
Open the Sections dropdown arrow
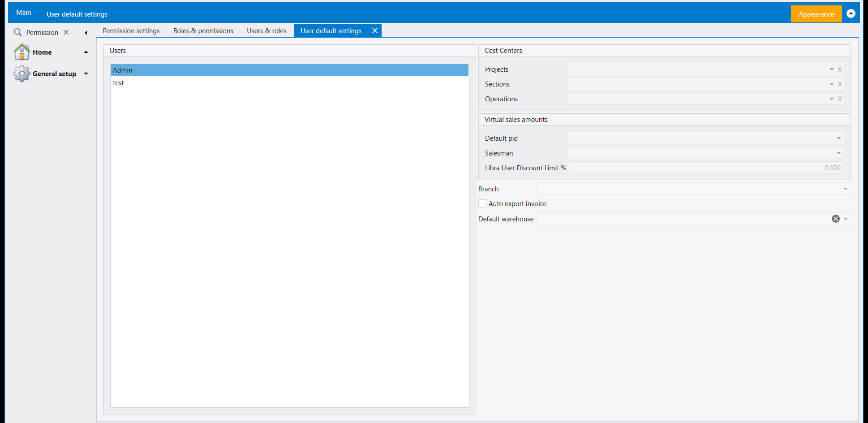pyautogui.click(x=832, y=84)
